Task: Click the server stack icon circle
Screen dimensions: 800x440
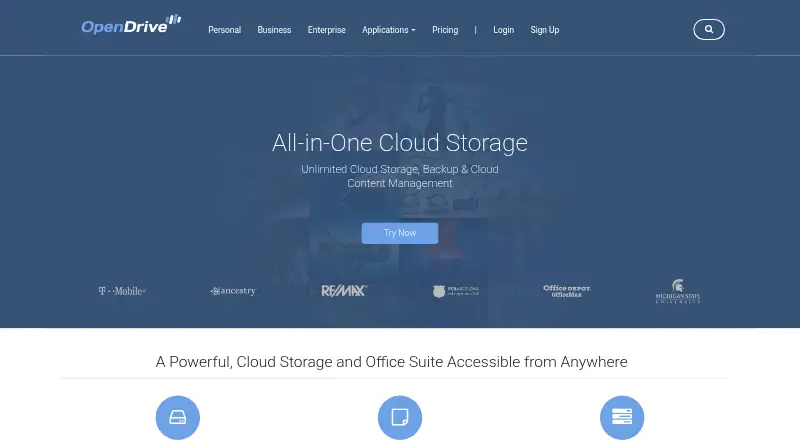Action: [622, 417]
